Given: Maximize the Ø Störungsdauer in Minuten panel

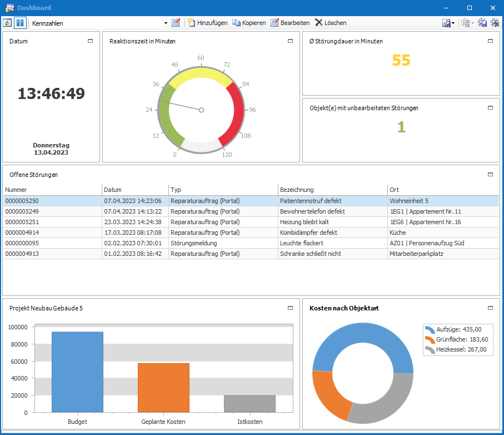Looking at the screenshot, I should [490, 41].
